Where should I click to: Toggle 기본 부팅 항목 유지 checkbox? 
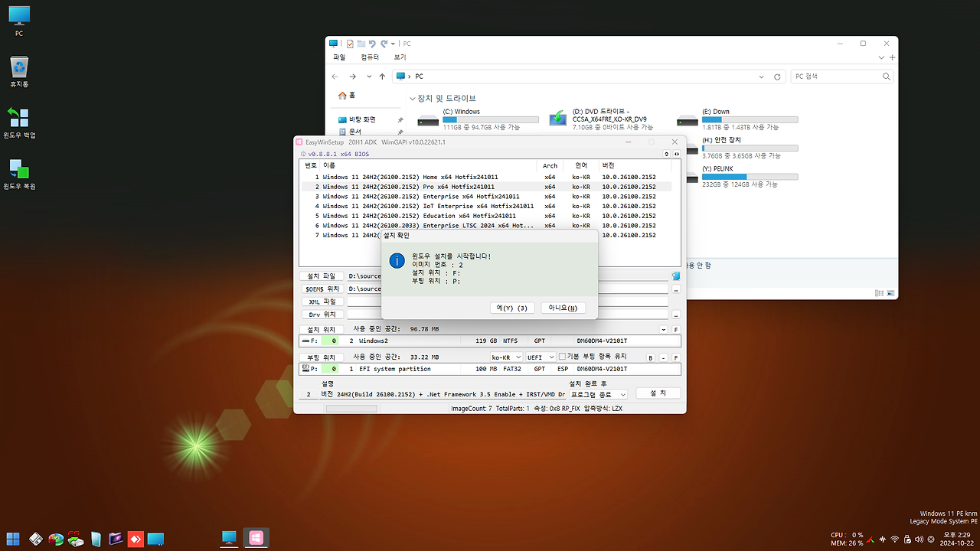(x=563, y=357)
